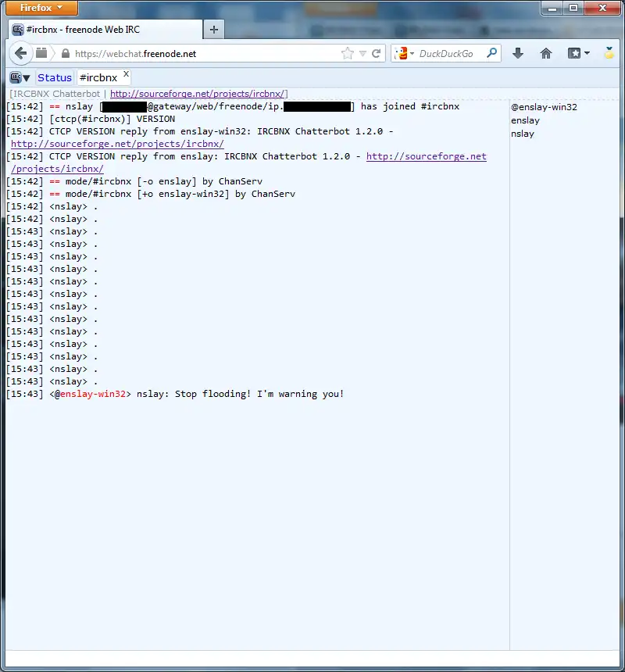The image size is (625, 672).
Task: Select enslay in the user list
Action: [525, 120]
